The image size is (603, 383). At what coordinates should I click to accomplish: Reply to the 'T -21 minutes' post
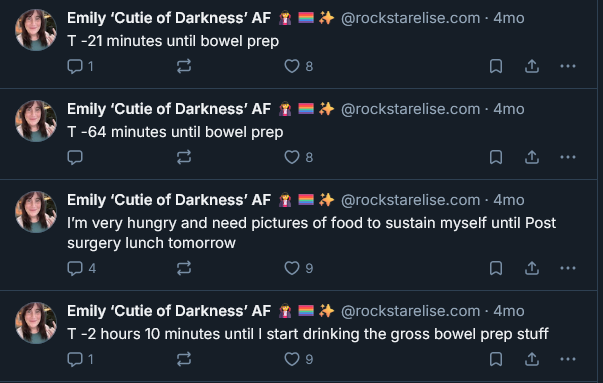coord(80,66)
